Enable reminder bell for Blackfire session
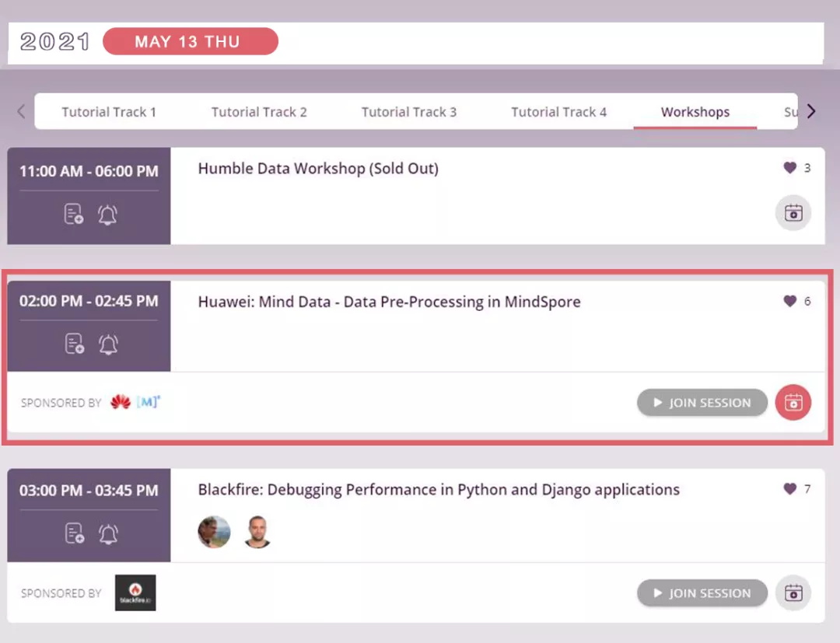This screenshot has height=643, width=840. point(108,533)
